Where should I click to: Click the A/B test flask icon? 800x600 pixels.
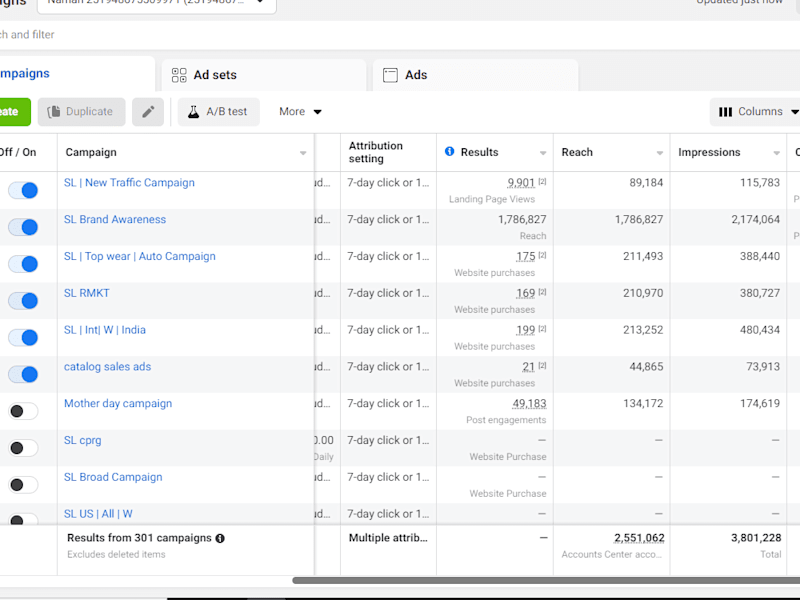pos(193,112)
